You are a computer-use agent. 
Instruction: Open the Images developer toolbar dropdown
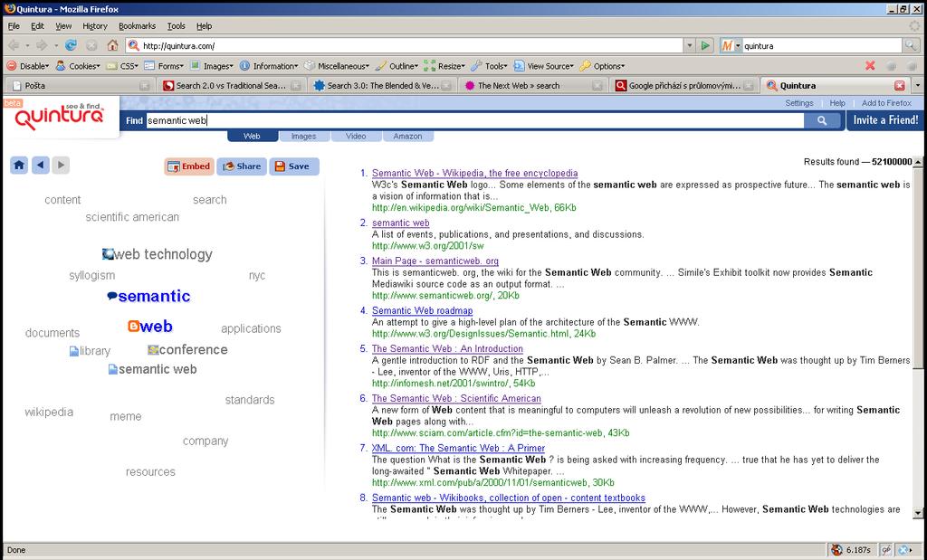pyautogui.click(x=212, y=66)
